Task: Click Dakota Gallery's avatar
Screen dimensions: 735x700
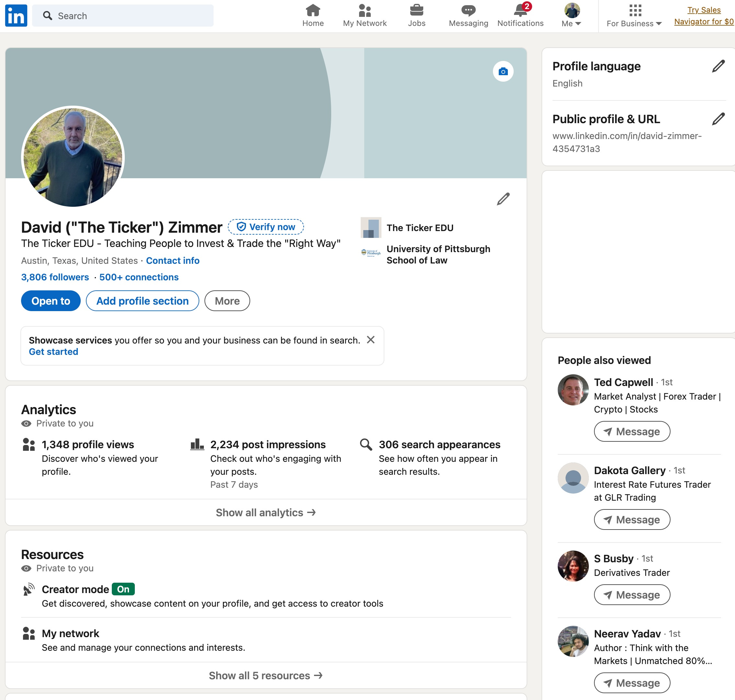Action: (573, 478)
